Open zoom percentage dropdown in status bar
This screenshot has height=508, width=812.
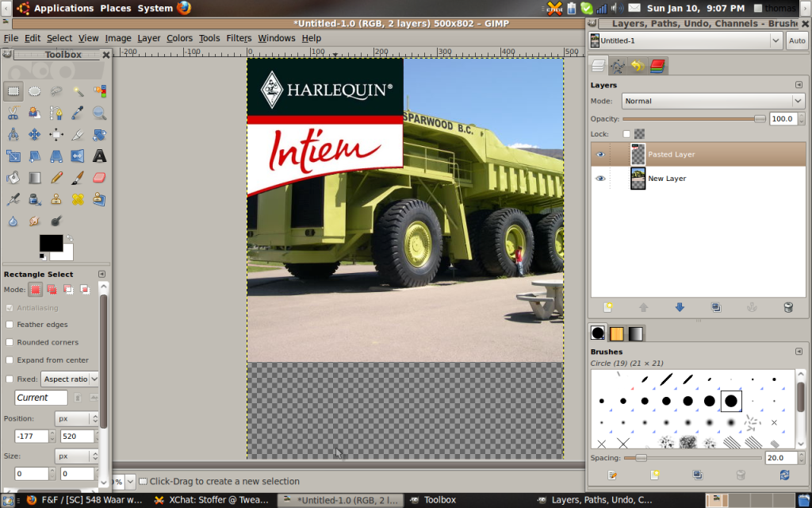[130, 482]
